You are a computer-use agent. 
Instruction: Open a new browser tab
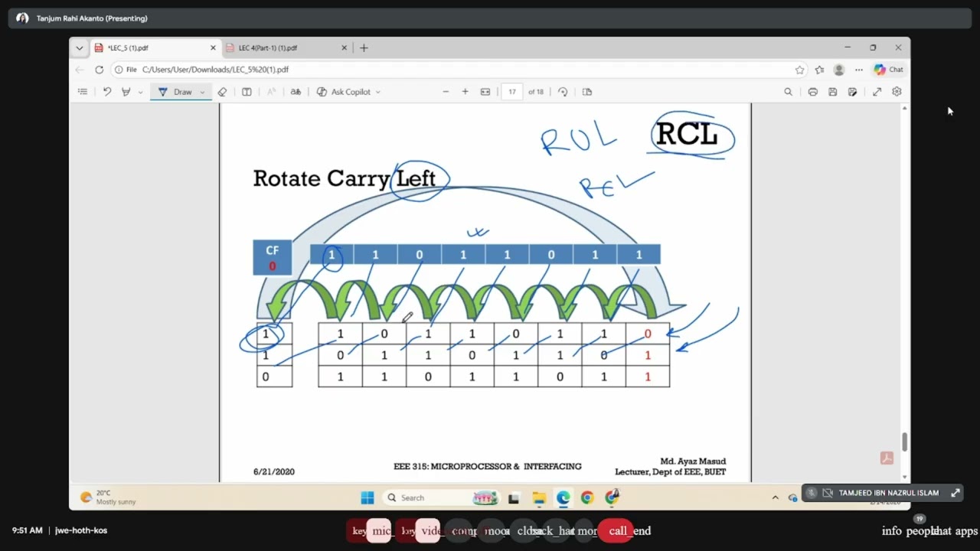pos(364,47)
